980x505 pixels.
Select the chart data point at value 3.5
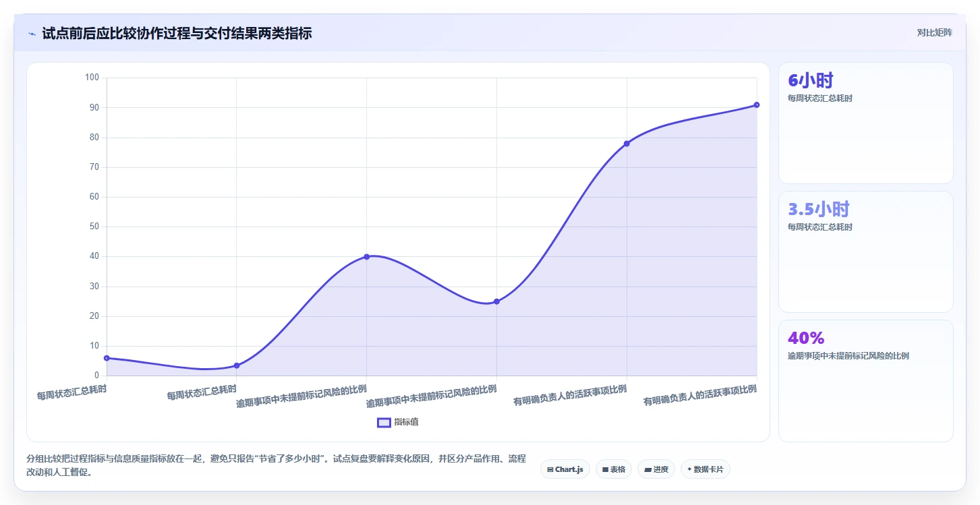tap(237, 365)
